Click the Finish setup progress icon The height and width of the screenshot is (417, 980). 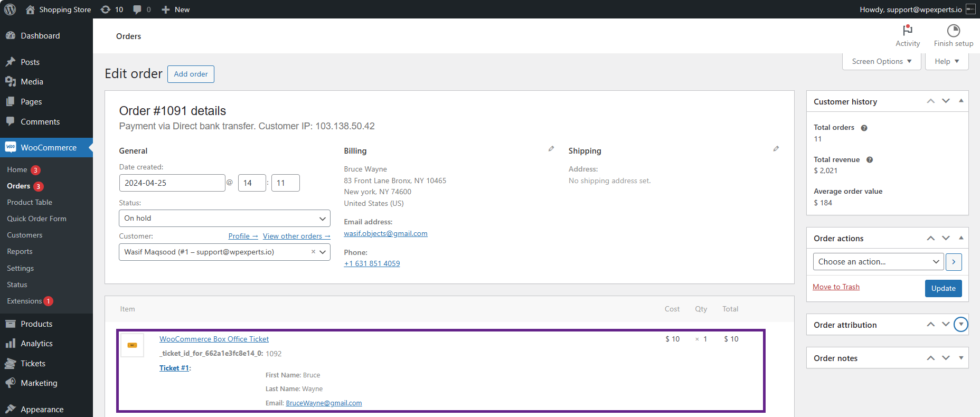(x=954, y=31)
